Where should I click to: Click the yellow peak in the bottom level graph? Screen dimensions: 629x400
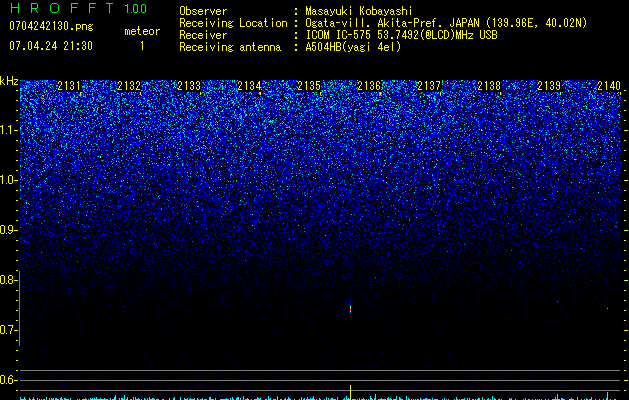[351, 392]
